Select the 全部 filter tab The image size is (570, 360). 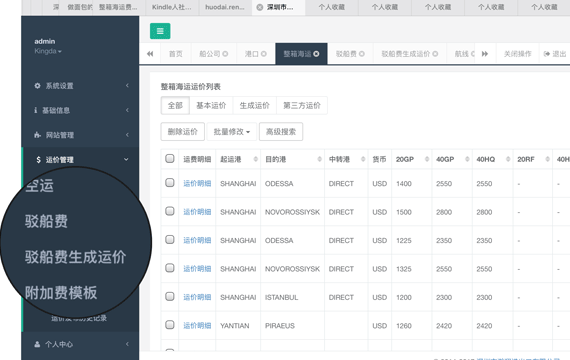point(175,105)
